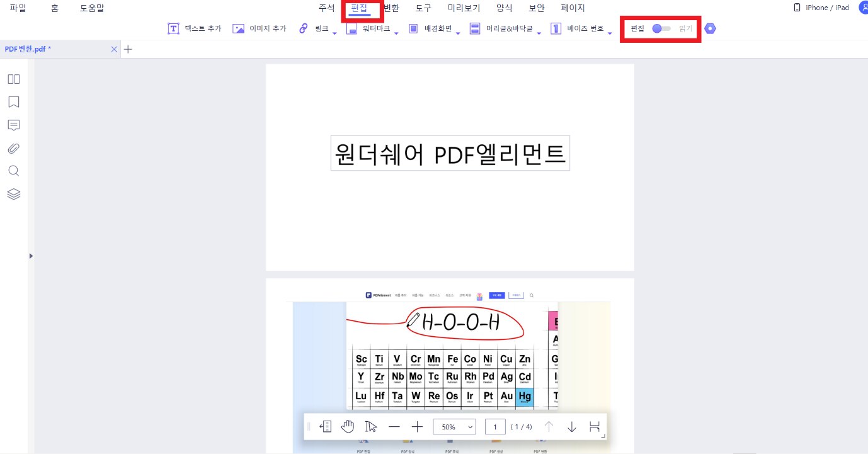This screenshot has width=868, height=454.
Task: Open the bookmarks panel in the sidebar
Action: point(13,101)
